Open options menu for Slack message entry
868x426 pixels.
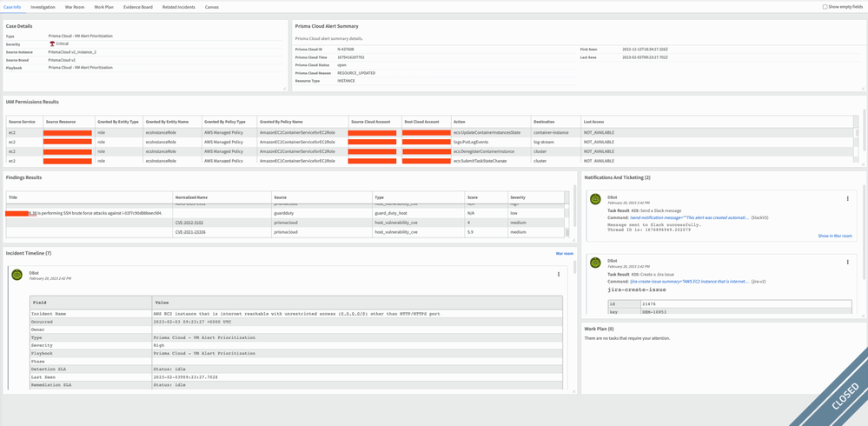coord(847,198)
